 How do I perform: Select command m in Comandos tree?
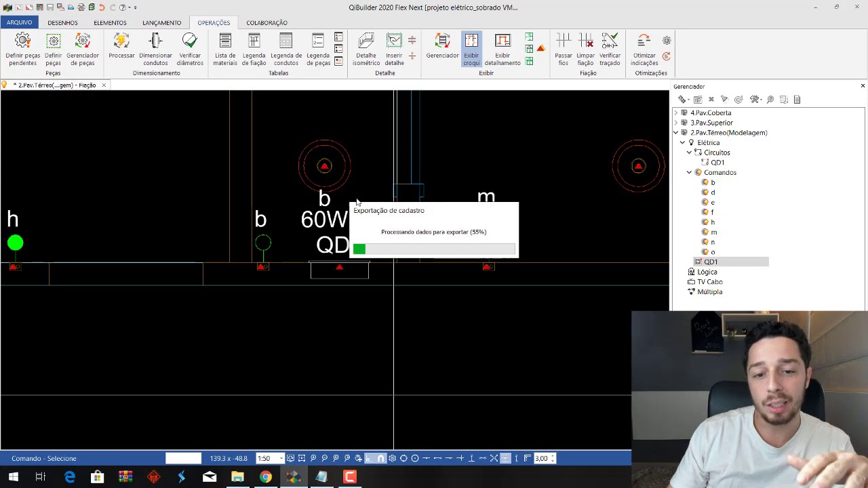(x=713, y=232)
